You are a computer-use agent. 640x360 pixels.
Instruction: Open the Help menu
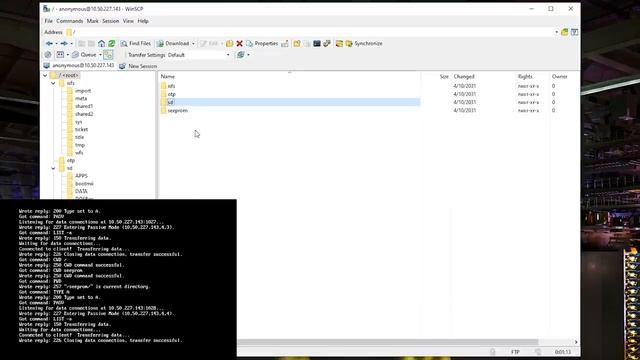[x=143, y=21]
